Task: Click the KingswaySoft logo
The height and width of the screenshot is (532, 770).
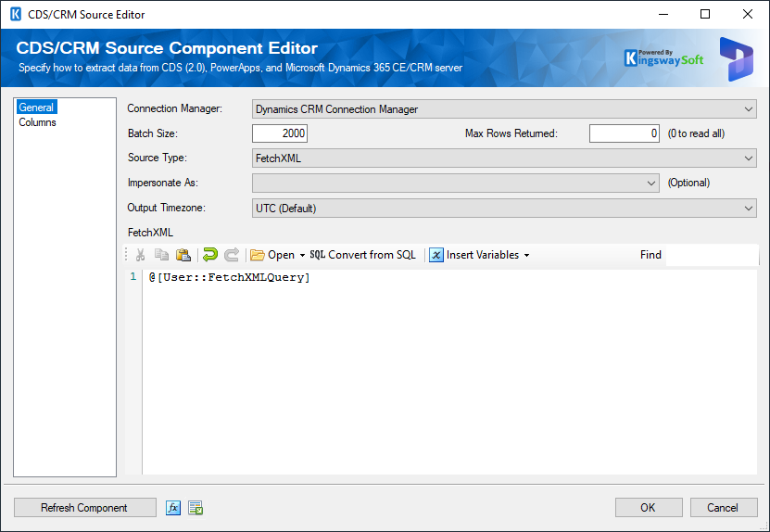Action: point(663,58)
